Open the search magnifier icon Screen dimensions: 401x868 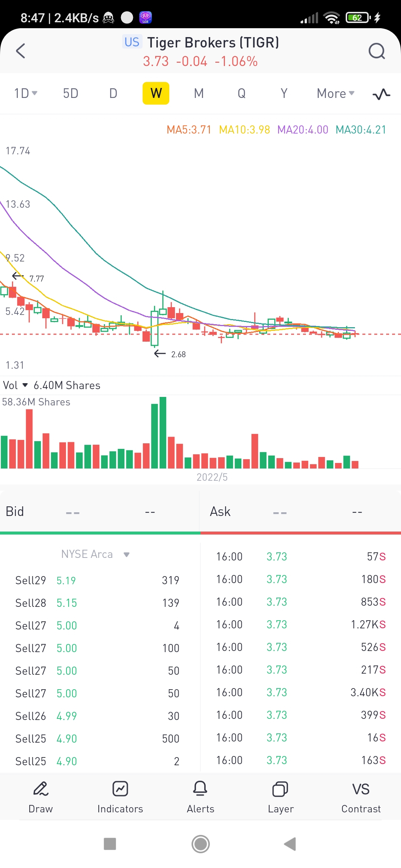click(377, 51)
